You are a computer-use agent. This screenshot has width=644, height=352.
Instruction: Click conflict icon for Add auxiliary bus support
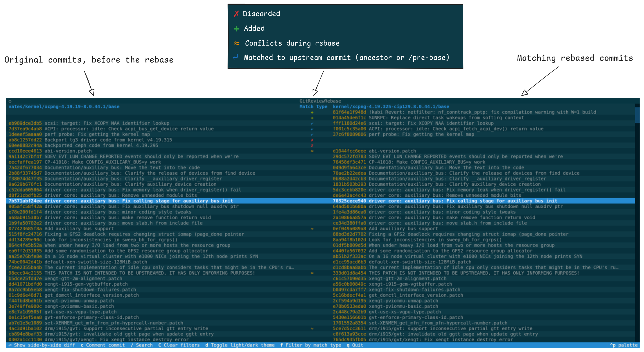coord(312,229)
